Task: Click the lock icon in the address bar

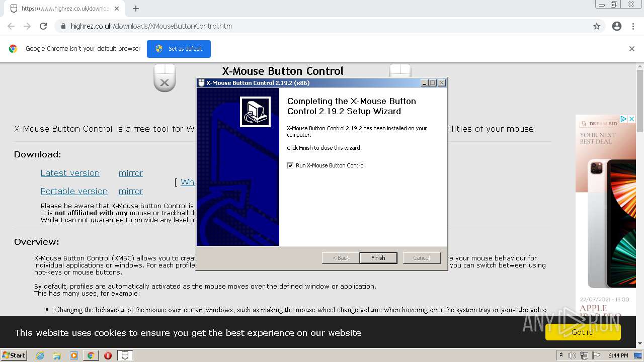Action: click(63, 26)
